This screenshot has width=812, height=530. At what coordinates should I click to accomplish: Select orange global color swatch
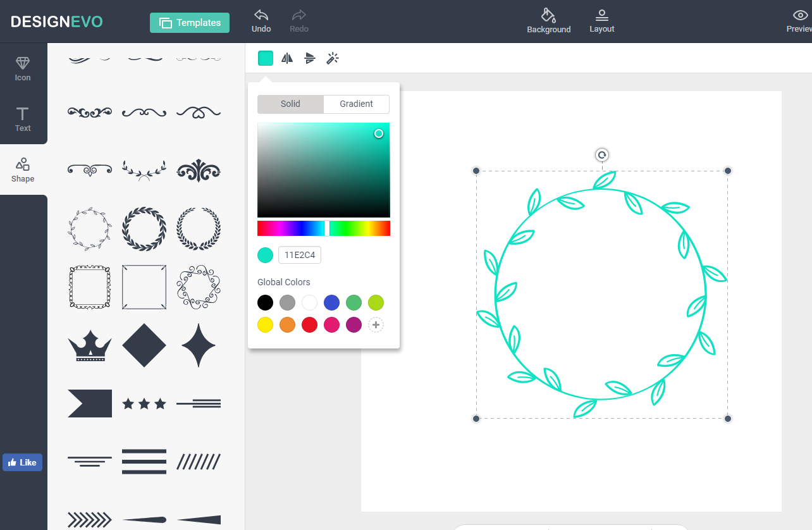tap(288, 325)
